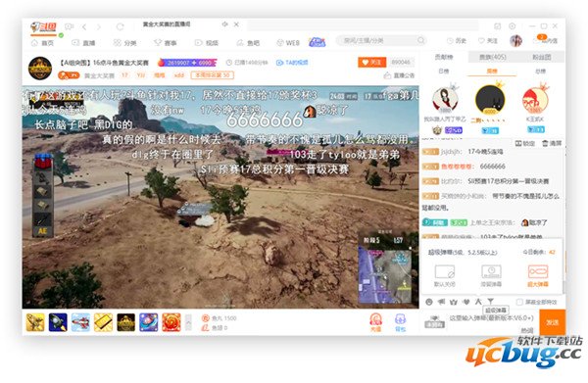Send the black-gold trophy emblem gift
The width and height of the screenshot is (588, 383).
[126, 322]
